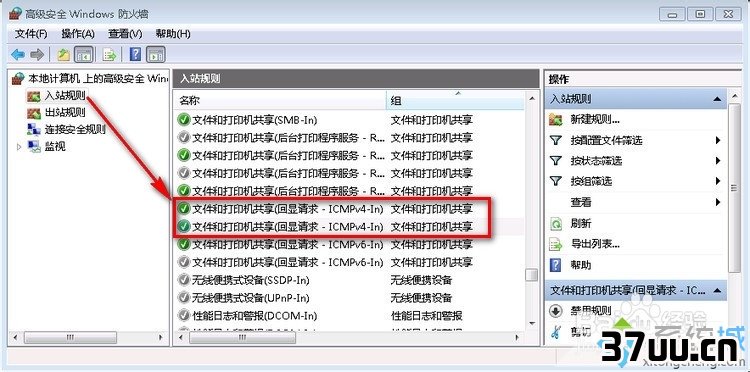Click the 导出列表... action link
Screen dimensions: 750x372
click(x=595, y=244)
